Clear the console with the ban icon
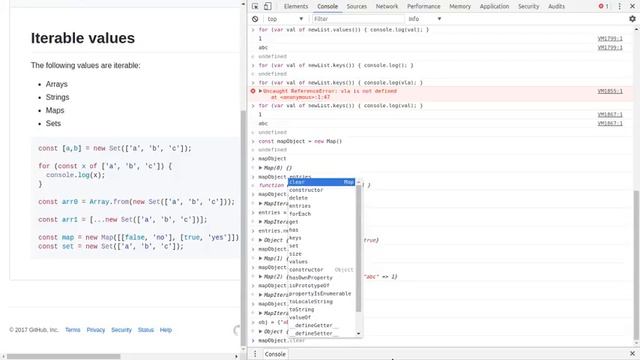640x360 pixels. (255, 19)
